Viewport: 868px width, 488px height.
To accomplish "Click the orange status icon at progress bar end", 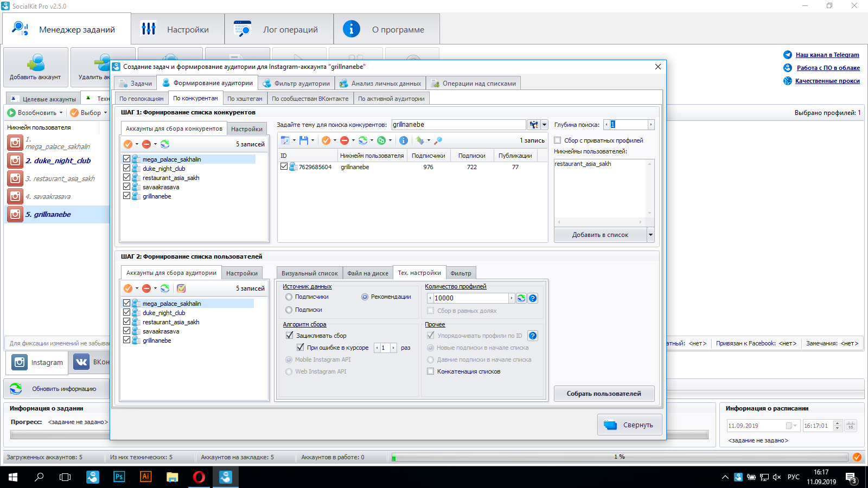I will point(857,457).
